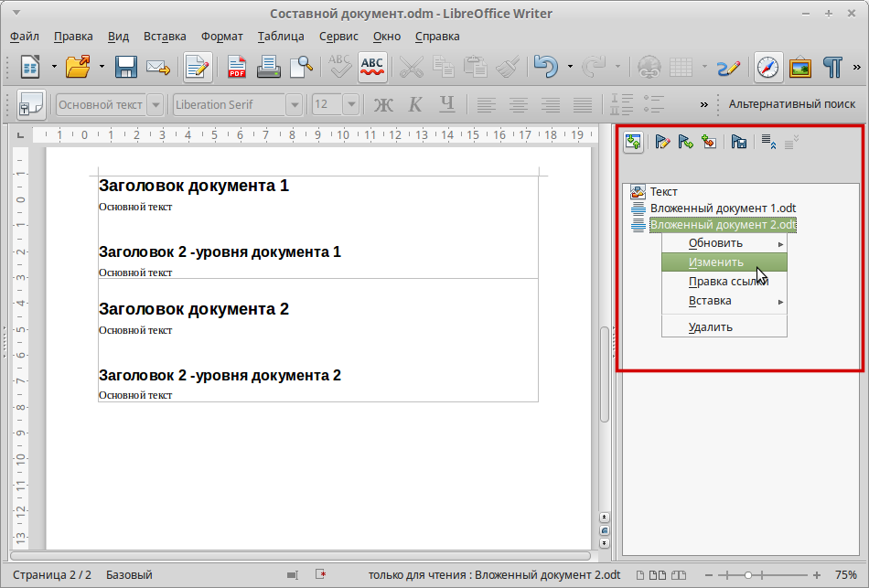The width and height of the screenshot is (869, 588).
Task: Switch to book view icon
Action: coord(679,575)
